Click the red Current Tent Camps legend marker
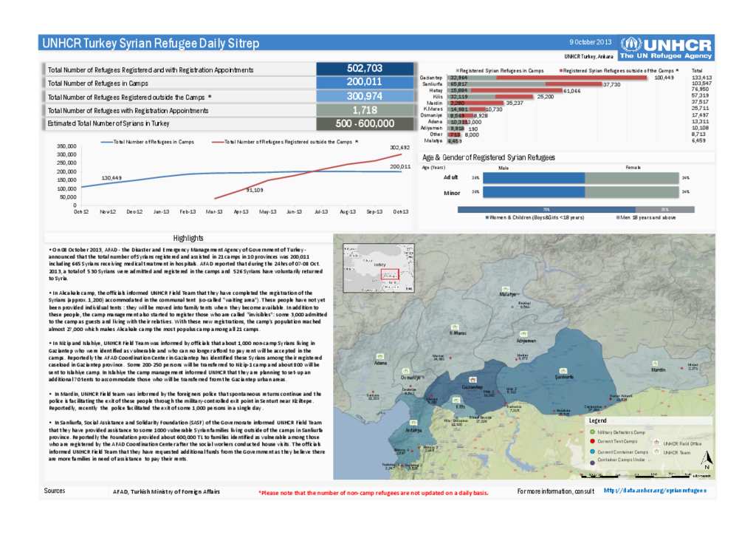The image size is (756, 535). point(592,441)
